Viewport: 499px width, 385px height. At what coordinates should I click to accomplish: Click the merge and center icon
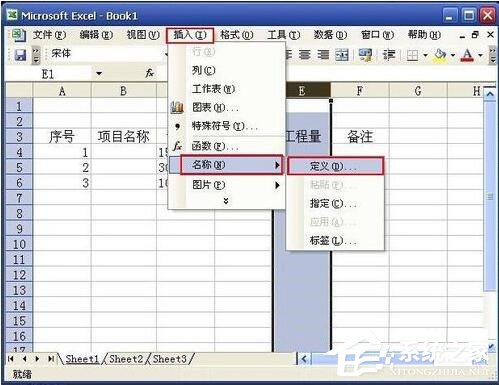point(342,55)
